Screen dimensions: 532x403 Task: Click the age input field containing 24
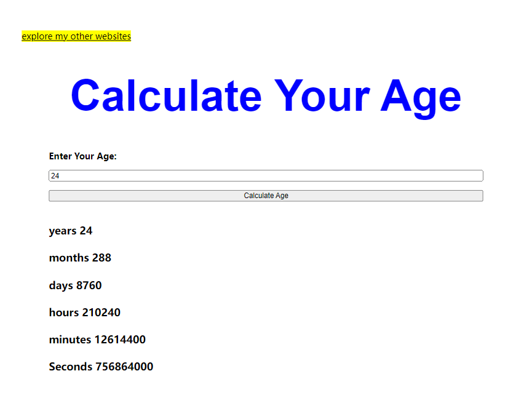pyautogui.click(x=266, y=175)
